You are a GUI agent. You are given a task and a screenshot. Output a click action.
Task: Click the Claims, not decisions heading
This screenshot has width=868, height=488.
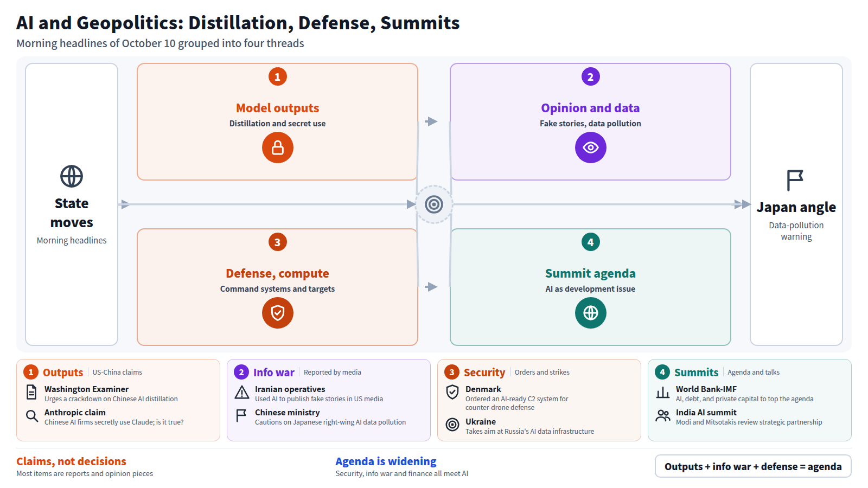click(71, 461)
